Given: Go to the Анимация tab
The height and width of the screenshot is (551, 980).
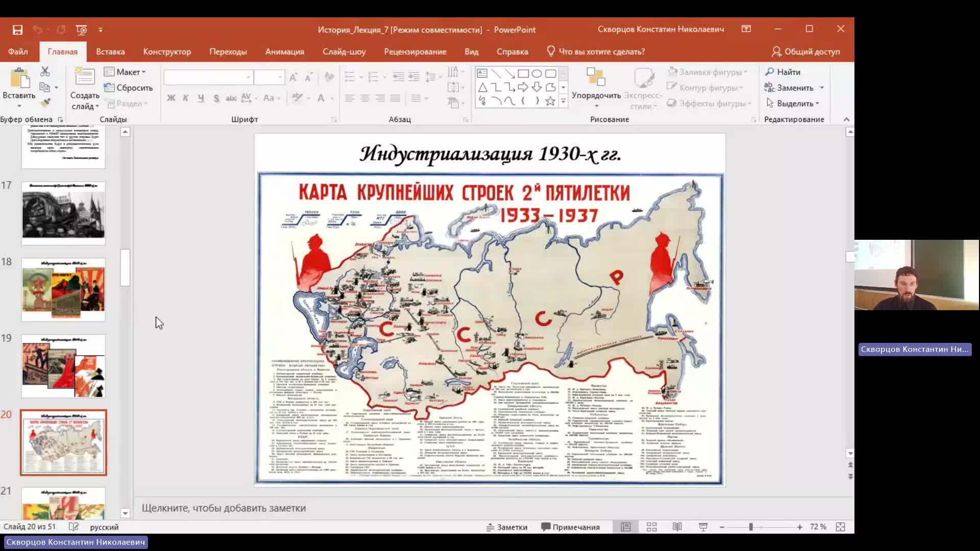Looking at the screenshot, I should click(285, 52).
